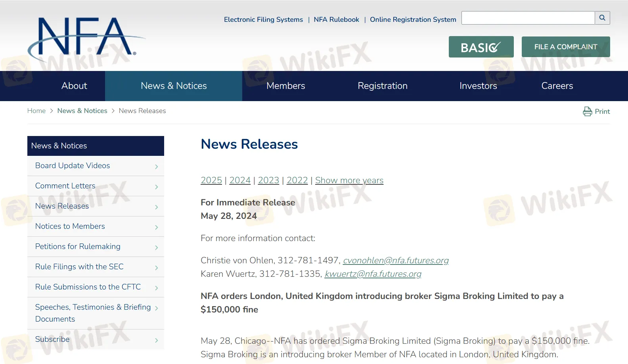
Task: Expand Comment Letters sidebar arrow
Action: click(157, 187)
